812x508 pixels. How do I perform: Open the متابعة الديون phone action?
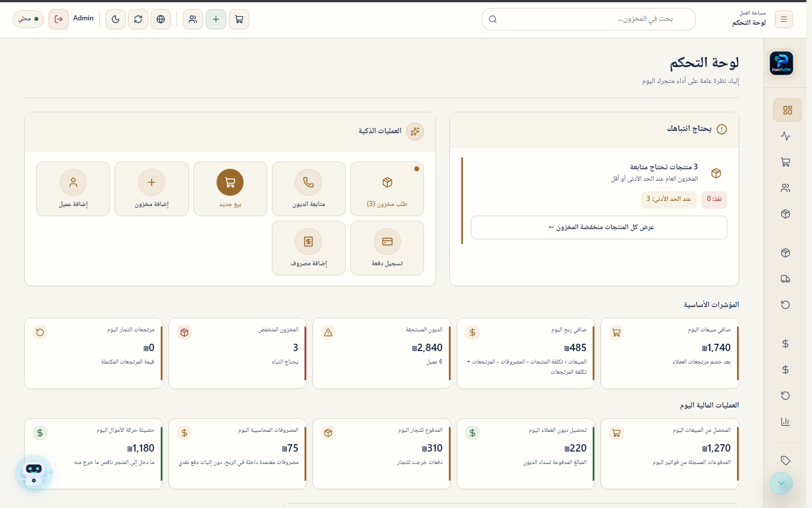(x=308, y=189)
